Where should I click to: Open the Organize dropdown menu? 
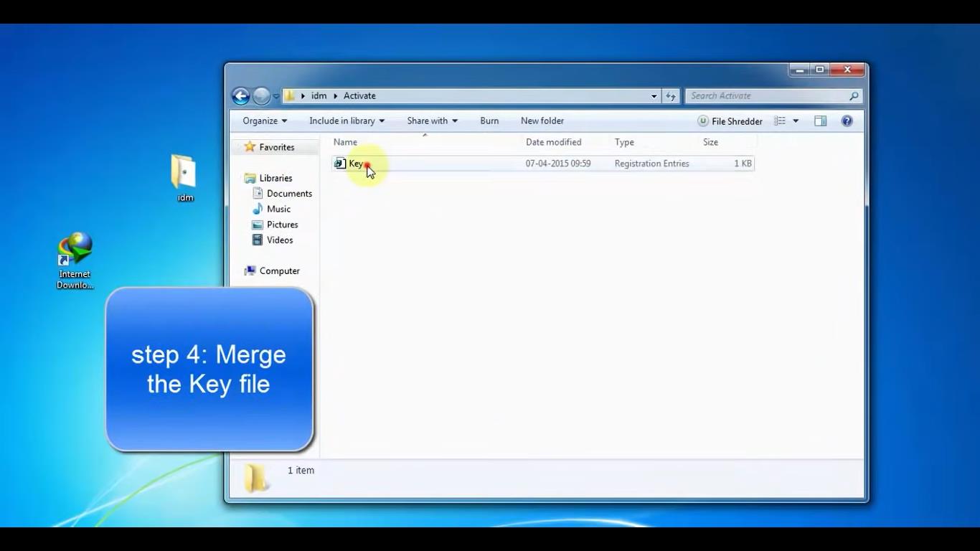(264, 121)
